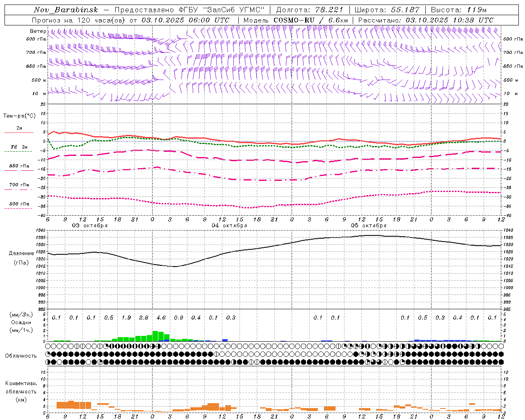The height and width of the screenshot is (420, 525).
Task: Click the 'Давление' pressure panel label
Action: 21,253
